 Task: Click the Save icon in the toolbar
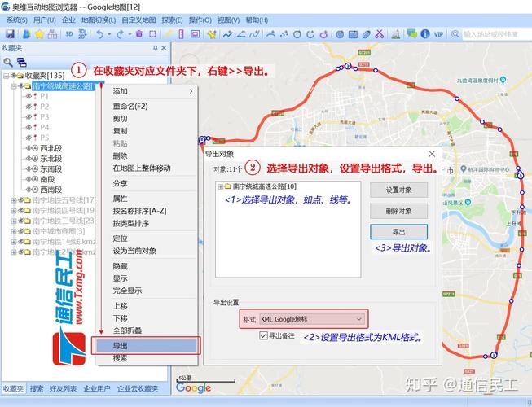coord(10,34)
